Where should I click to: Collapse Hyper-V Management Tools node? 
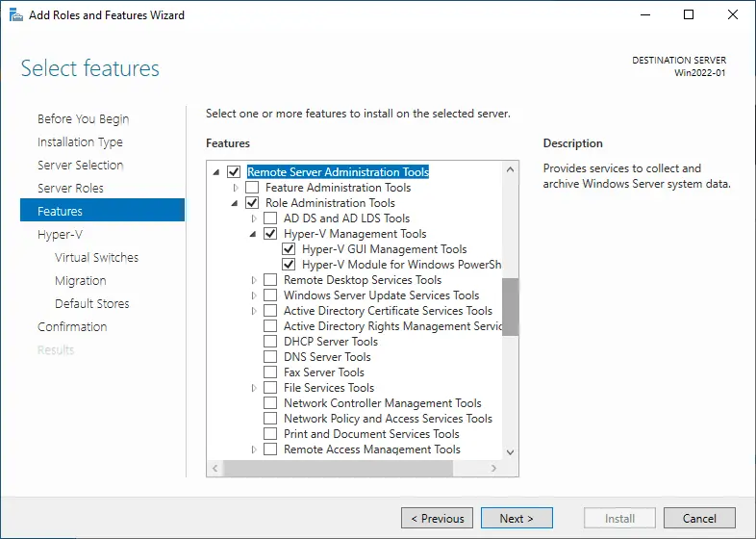(x=253, y=234)
